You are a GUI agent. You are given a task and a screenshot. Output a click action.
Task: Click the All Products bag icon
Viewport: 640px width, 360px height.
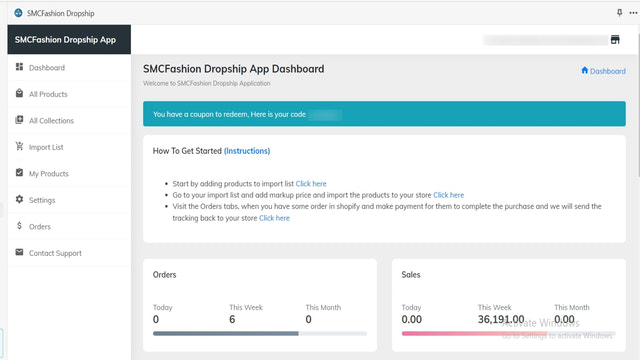pos(19,93)
